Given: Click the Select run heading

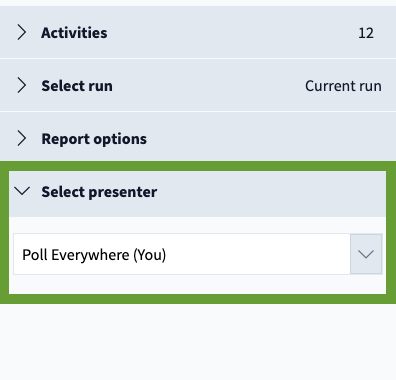Looking at the screenshot, I should coord(77,86).
